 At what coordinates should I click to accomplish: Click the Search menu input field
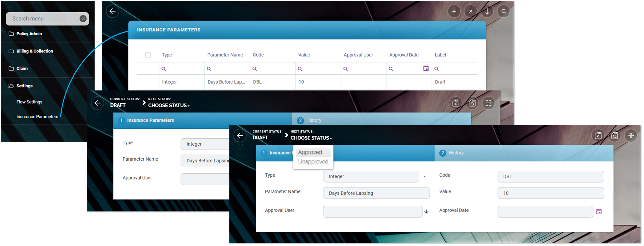pos(47,19)
